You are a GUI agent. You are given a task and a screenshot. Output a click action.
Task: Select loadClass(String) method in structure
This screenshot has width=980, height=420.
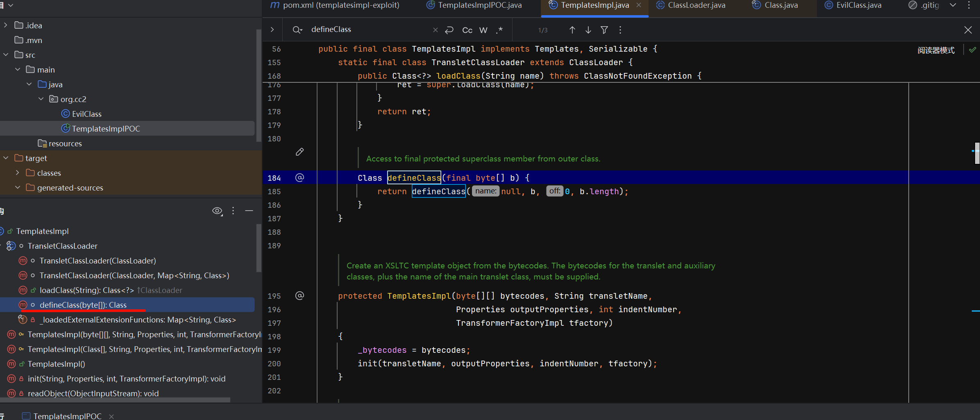point(86,290)
